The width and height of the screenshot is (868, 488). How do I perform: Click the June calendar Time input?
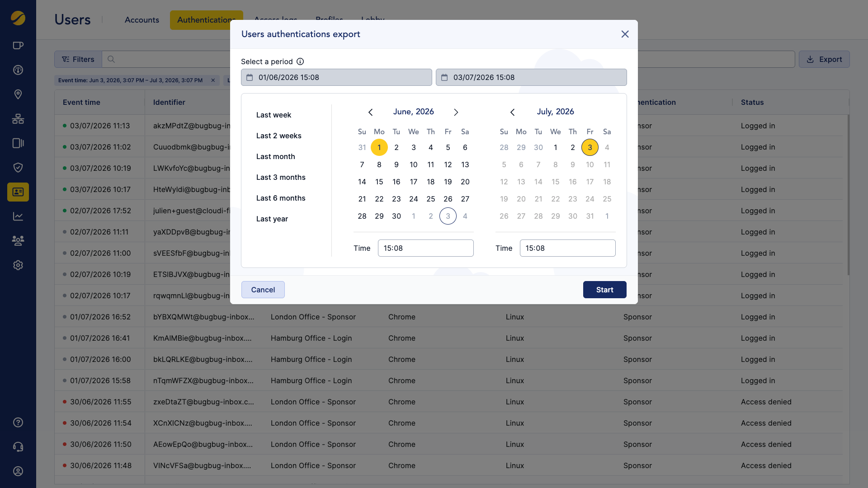(425, 248)
